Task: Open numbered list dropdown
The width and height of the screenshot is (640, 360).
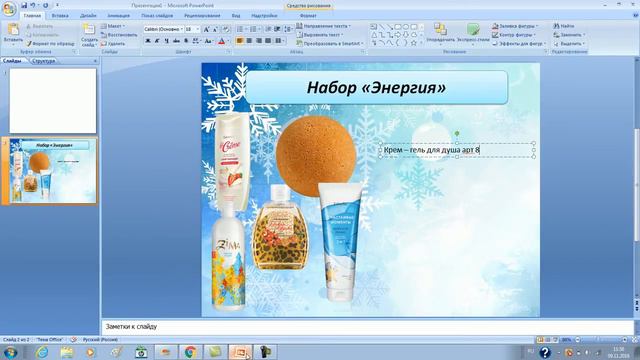Action: coord(259,29)
